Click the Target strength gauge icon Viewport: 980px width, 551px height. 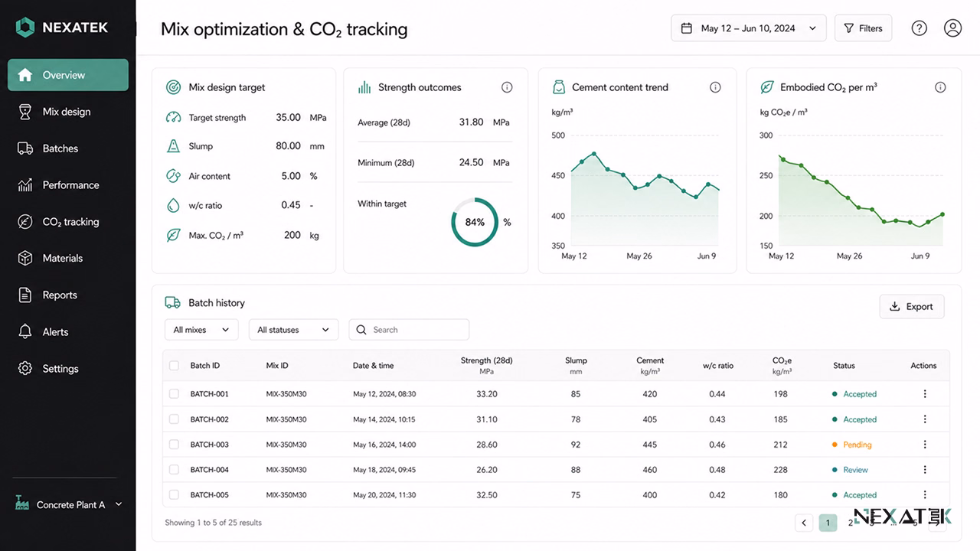point(173,118)
